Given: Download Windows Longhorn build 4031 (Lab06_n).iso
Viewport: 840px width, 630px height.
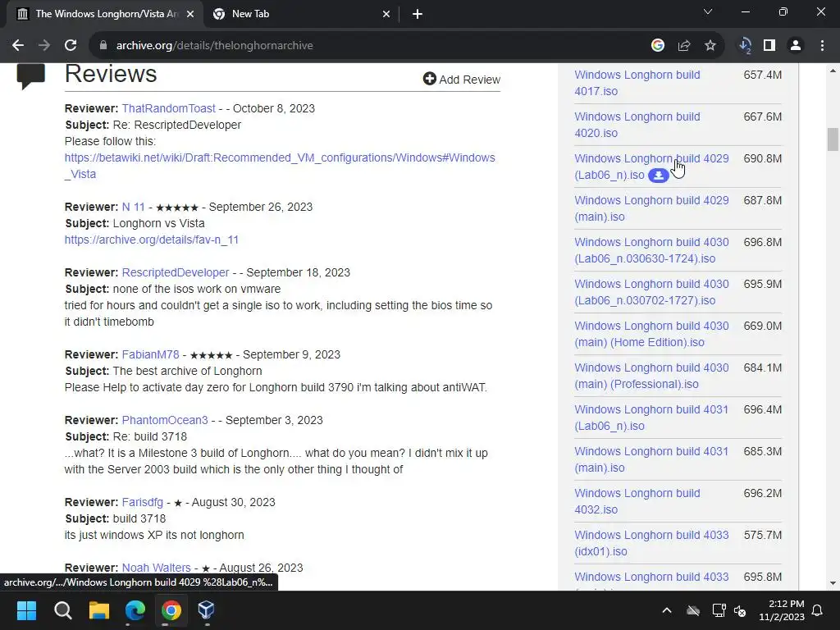Looking at the screenshot, I should [x=651, y=418].
